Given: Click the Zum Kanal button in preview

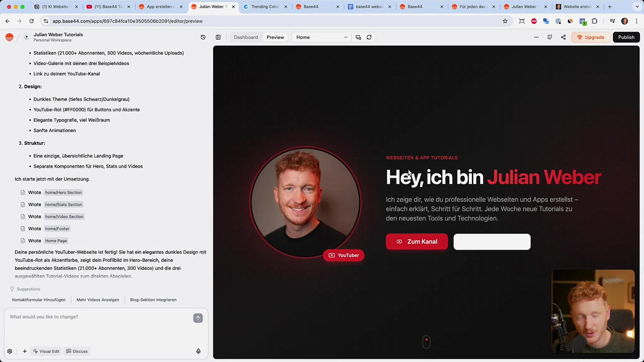Looking at the screenshot, I should [417, 242].
